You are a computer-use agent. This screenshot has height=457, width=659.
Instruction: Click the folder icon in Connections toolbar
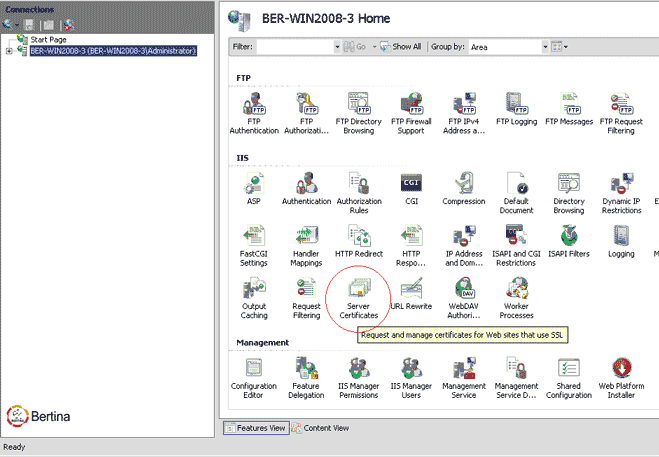click(x=49, y=25)
